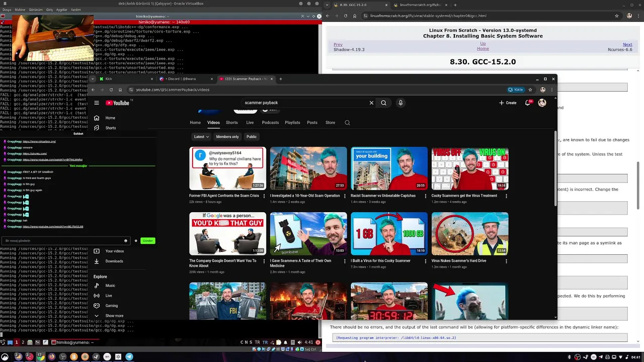The image size is (644, 362).
Task: Open I Built a Virus video thumbnail
Action: pyautogui.click(x=389, y=234)
